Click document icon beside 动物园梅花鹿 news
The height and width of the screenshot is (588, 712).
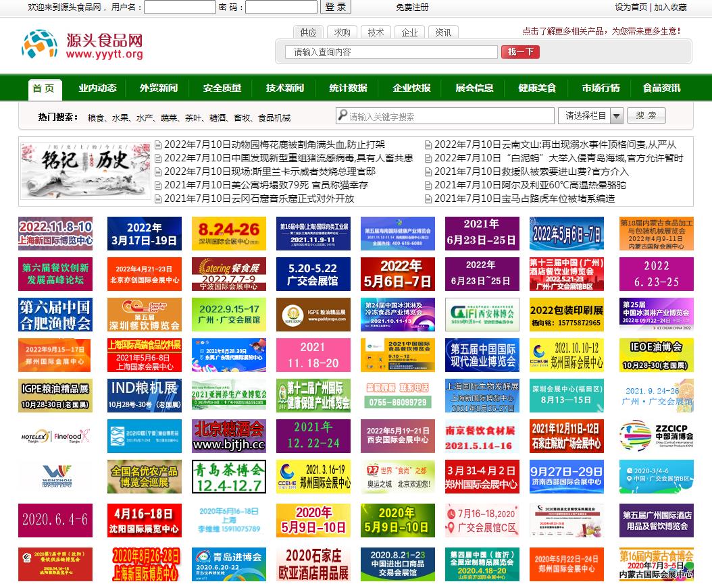pyautogui.click(x=158, y=144)
